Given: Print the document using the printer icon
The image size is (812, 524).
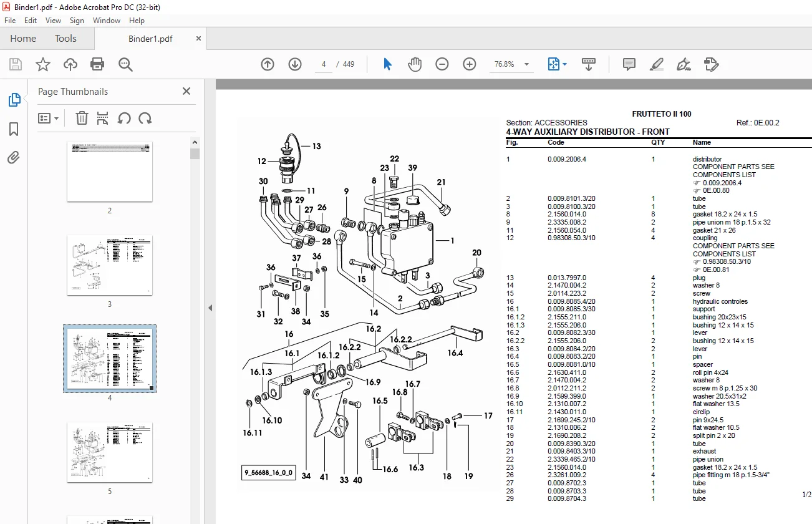Looking at the screenshot, I should [x=97, y=64].
